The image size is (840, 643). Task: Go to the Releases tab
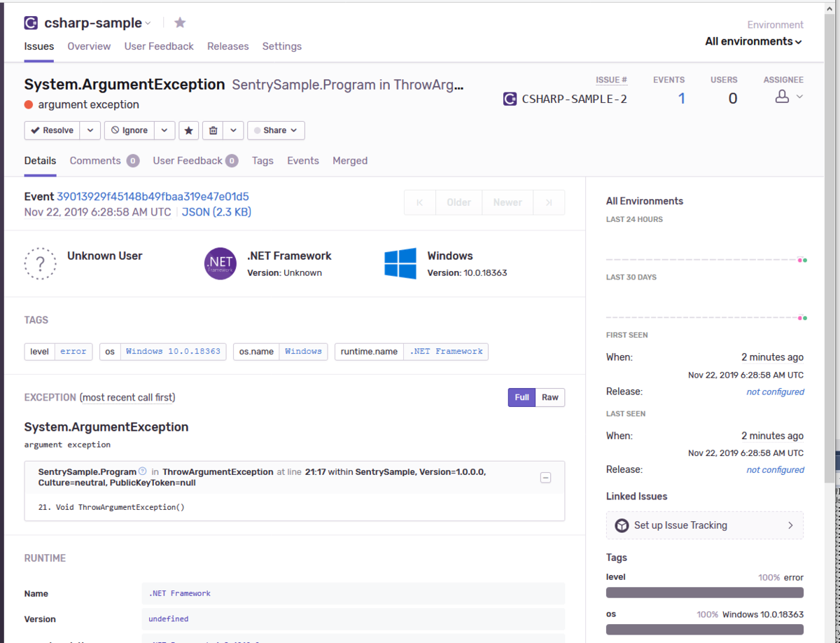[x=227, y=46]
